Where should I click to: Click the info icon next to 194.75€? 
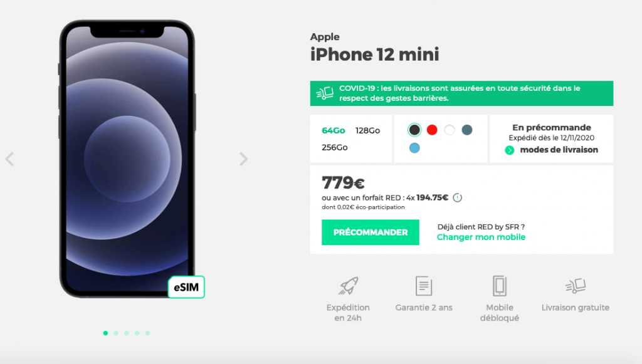457,198
